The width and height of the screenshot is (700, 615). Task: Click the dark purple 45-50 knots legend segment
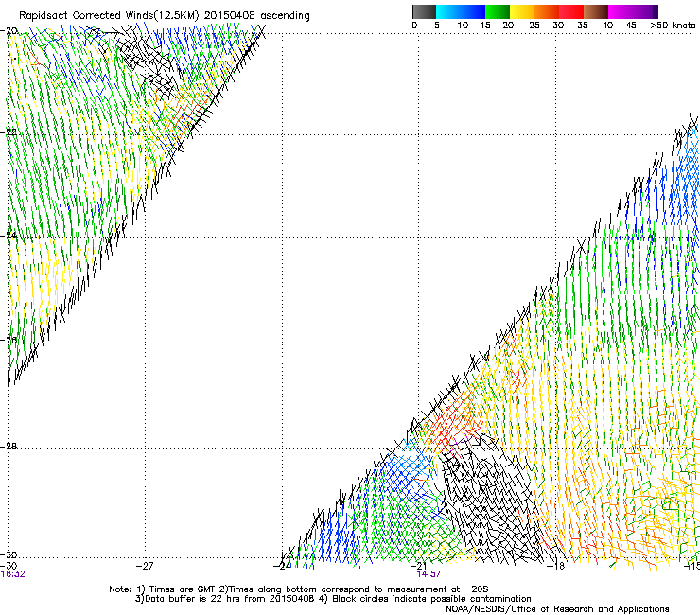point(645,11)
